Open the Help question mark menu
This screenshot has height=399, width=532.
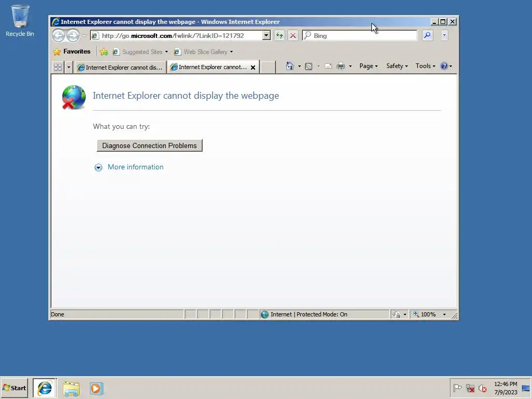click(x=446, y=66)
